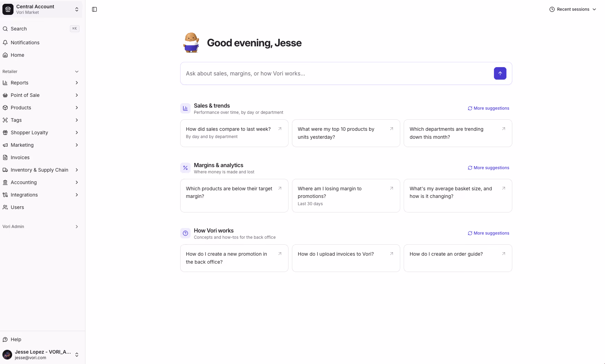
Task: Click the Vori potato mascot image
Action: 191,43
